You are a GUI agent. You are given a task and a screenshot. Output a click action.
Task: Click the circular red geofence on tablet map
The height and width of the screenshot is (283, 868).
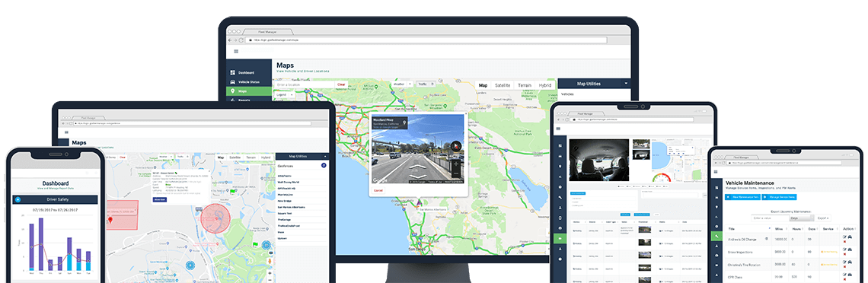click(215, 218)
